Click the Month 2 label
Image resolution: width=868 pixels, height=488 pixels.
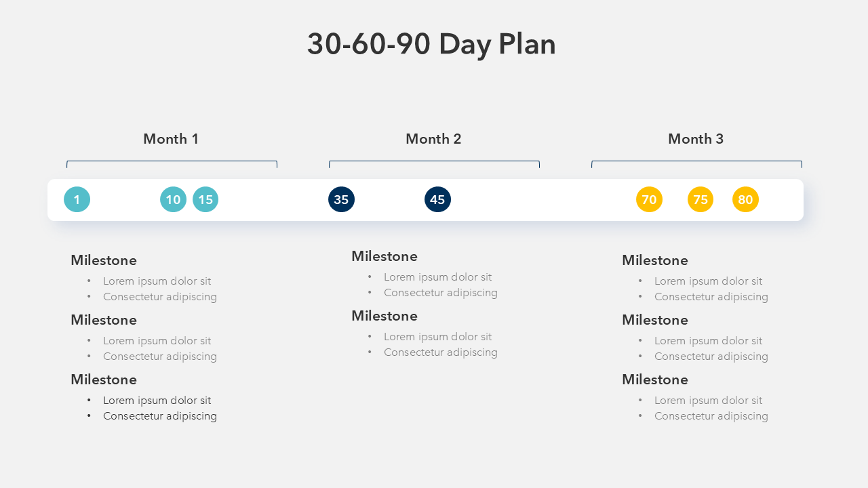coord(433,139)
